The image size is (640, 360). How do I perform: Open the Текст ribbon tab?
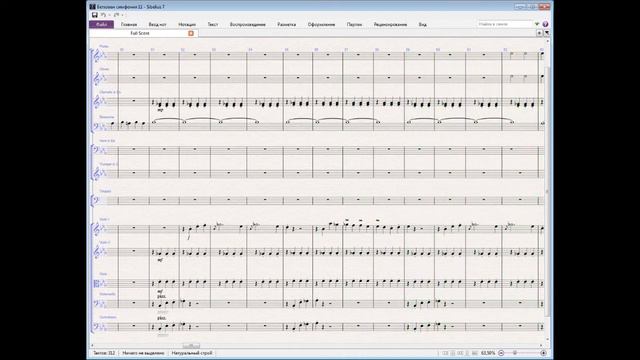click(213, 24)
